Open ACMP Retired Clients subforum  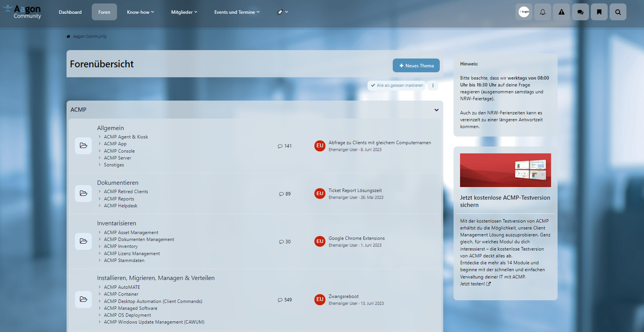pos(126,192)
